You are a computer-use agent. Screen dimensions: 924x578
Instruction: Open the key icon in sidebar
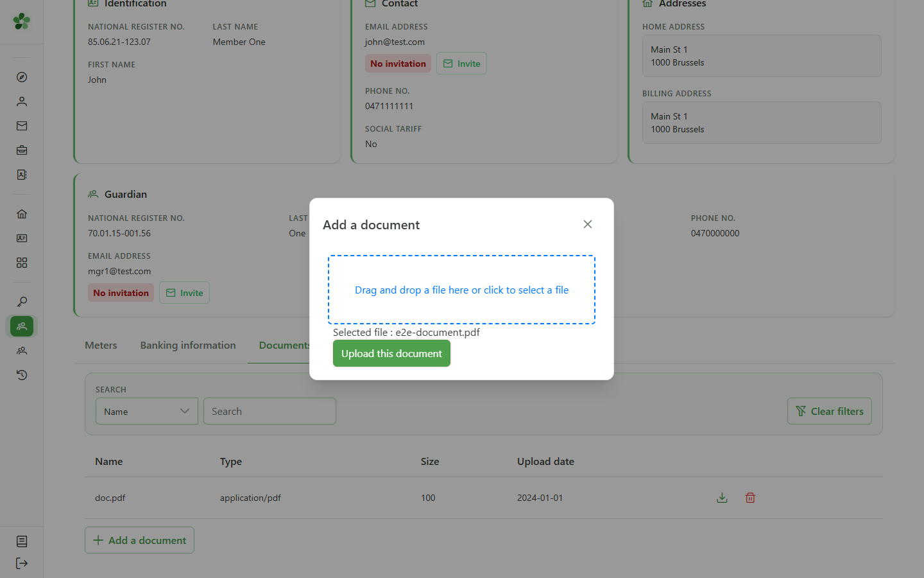tap(22, 302)
